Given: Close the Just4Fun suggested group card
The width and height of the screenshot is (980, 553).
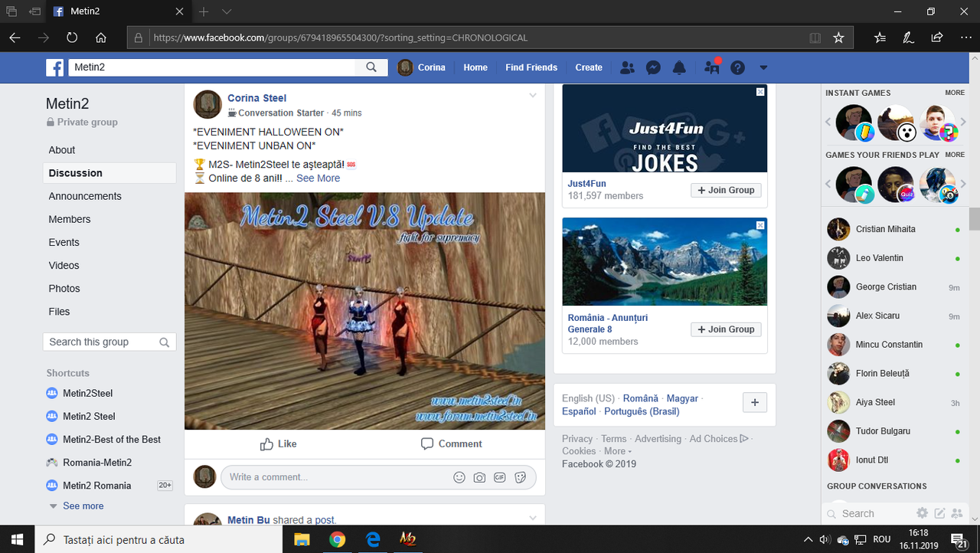Looking at the screenshot, I should (760, 91).
